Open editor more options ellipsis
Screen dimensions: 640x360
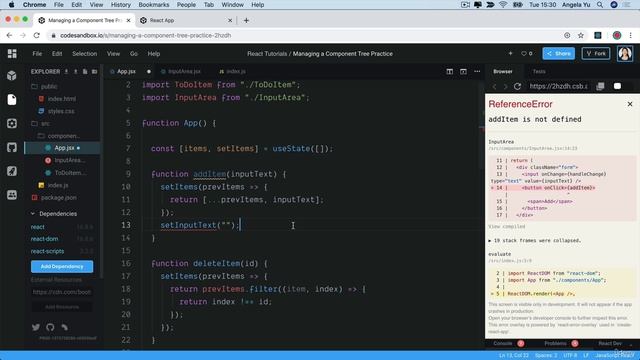(477, 71)
